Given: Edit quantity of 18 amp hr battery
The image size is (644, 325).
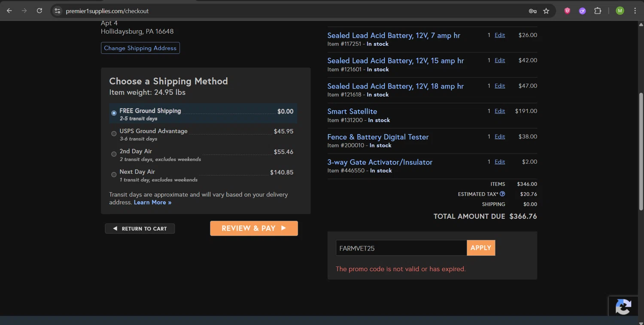Looking at the screenshot, I should (500, 86).
